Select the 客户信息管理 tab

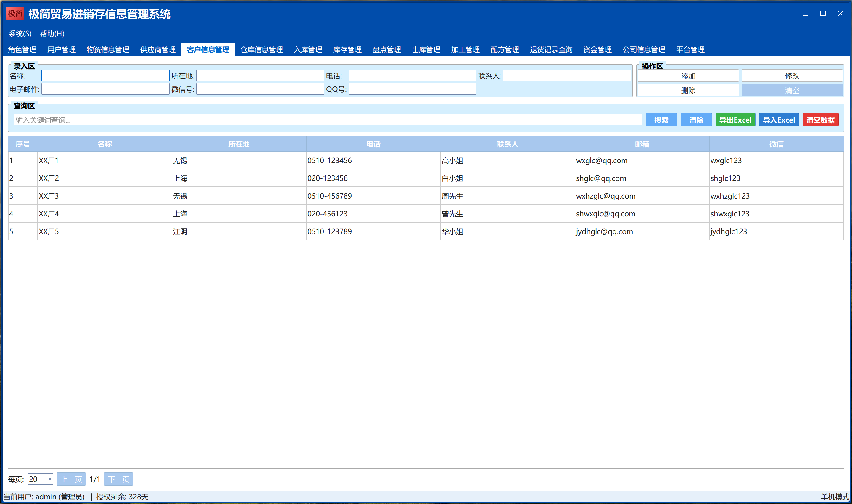click(x=208, y=50)
